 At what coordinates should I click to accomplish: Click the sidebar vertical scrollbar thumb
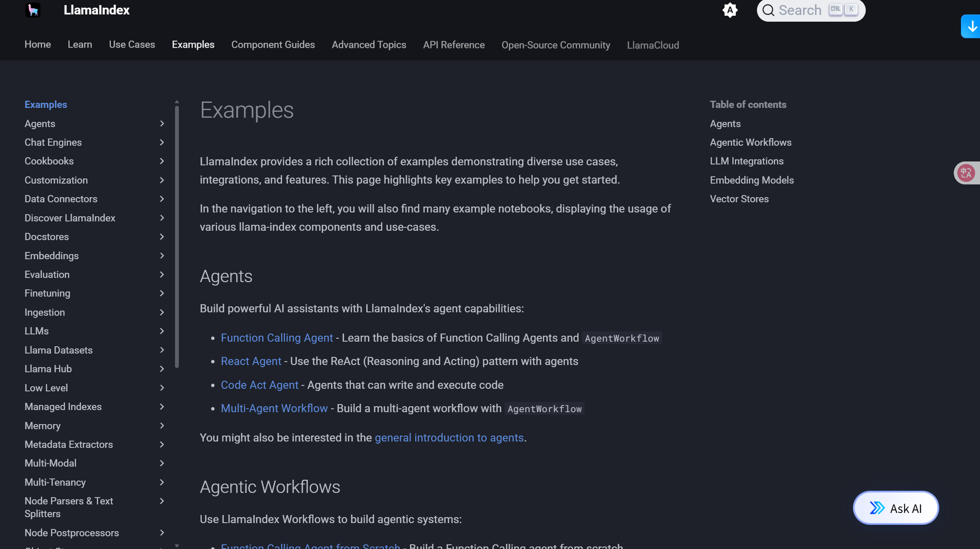click(177, 237)
